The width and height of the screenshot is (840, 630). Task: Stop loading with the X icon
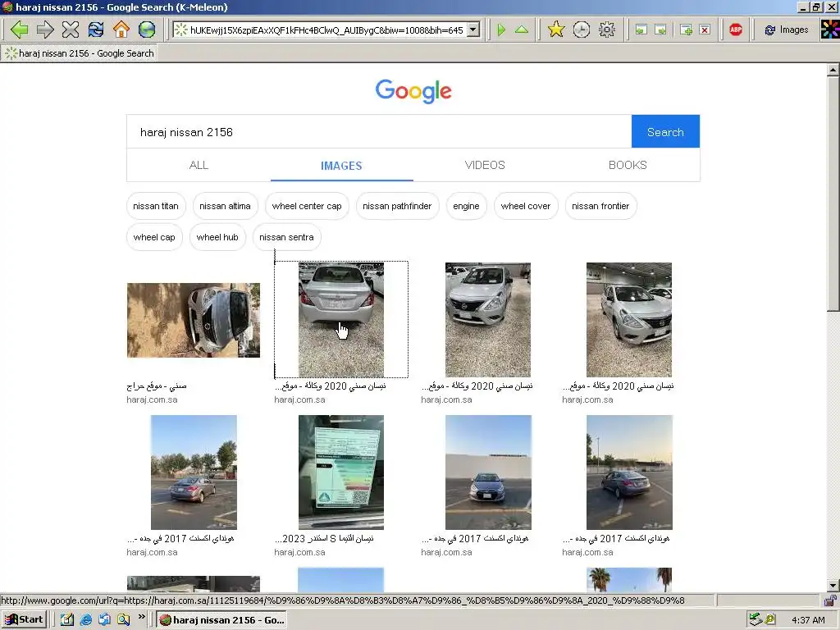tap(71, 30)
